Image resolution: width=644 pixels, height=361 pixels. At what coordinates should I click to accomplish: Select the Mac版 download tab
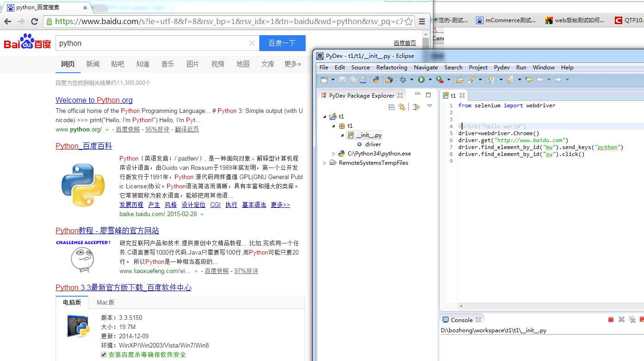pyautogui.click(x=106, y=302)
